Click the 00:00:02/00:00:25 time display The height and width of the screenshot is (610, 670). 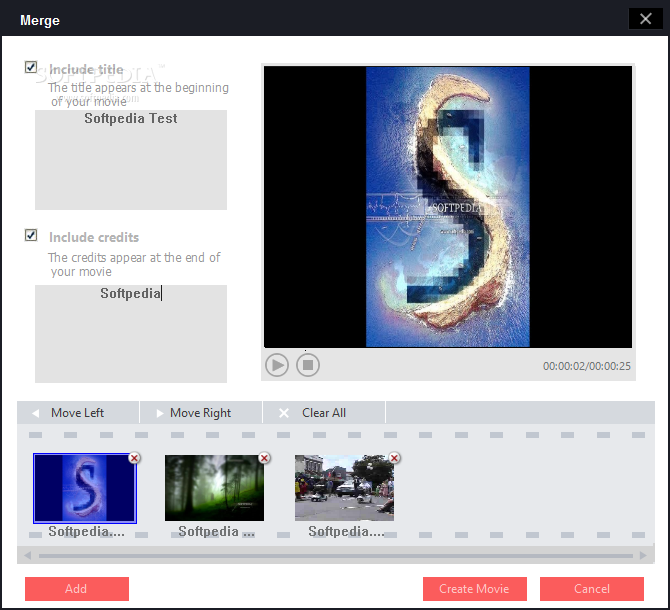(x=587, y=366)
